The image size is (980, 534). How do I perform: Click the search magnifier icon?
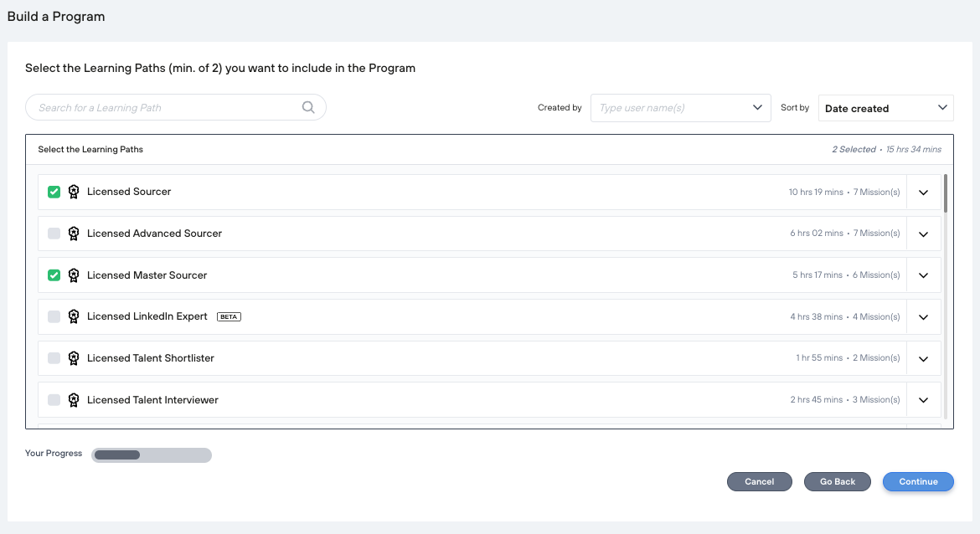(308, 107)
